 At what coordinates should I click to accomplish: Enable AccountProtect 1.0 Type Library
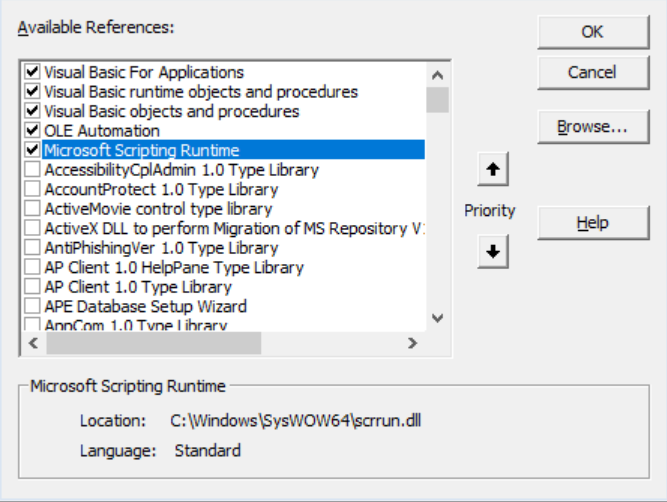click(x=33, y=190)
